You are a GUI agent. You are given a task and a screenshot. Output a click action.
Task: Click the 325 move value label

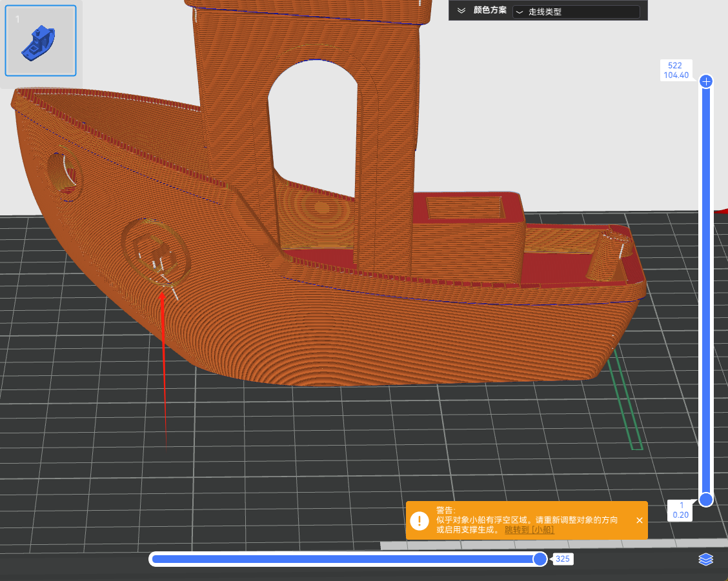(x=563, y=559)
